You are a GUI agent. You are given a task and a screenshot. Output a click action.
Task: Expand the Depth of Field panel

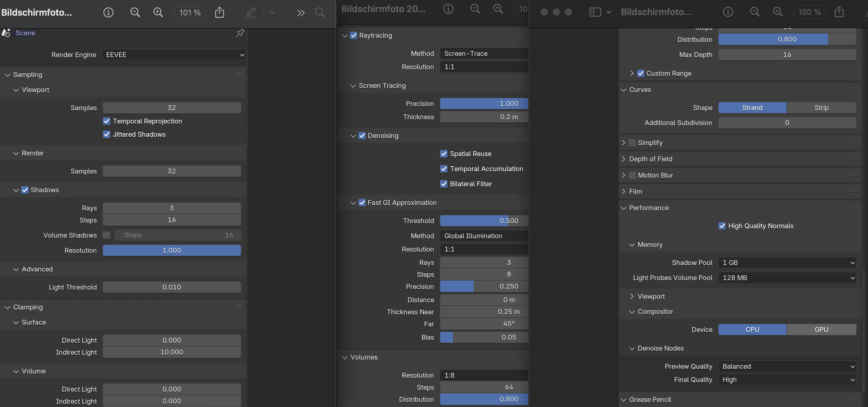623,159
